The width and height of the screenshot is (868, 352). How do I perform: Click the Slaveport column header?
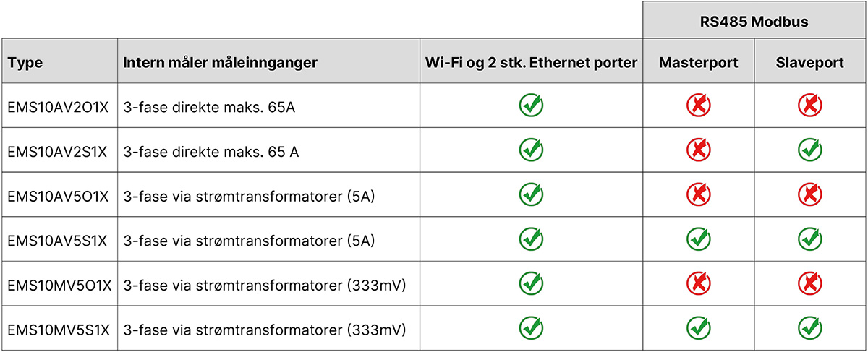pos(810,63)
